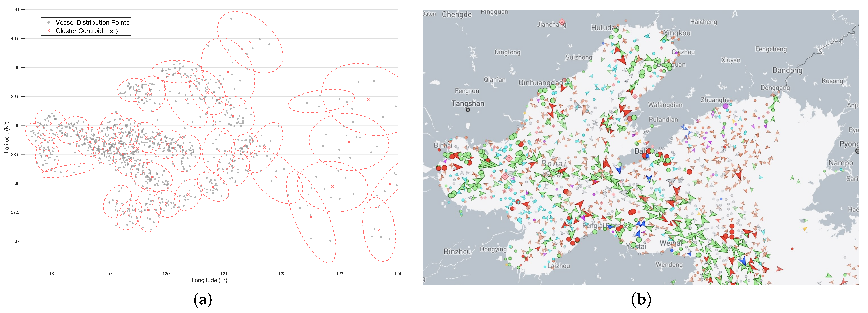Select the lone yellow arrow vessel in eastern sea
Image resolution: width=868 pixels, height=313 pixels.
click(x=805, y=229)
